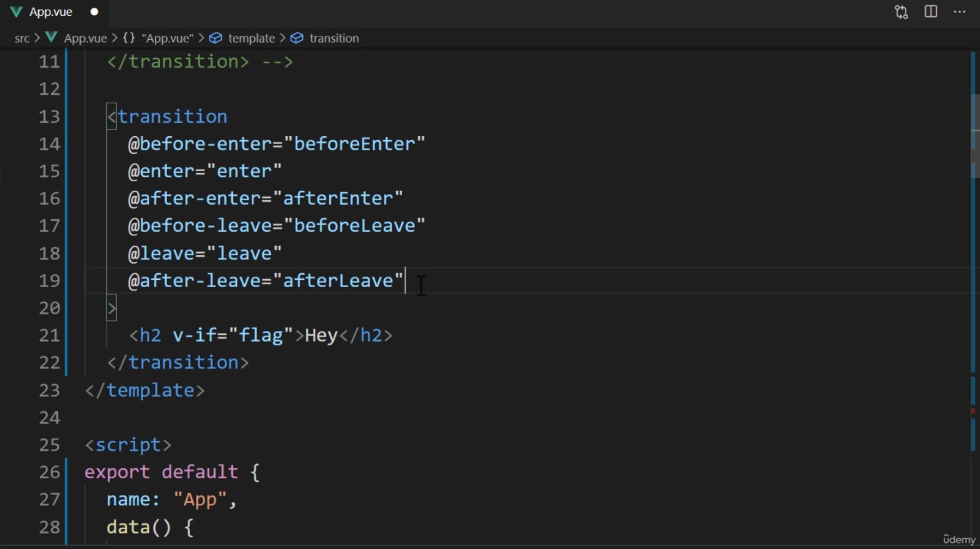Click the "beforeEnter" handler value
The height and width of the screenshot is (549, 980).
pyautogui.click(x=355, y=144)
